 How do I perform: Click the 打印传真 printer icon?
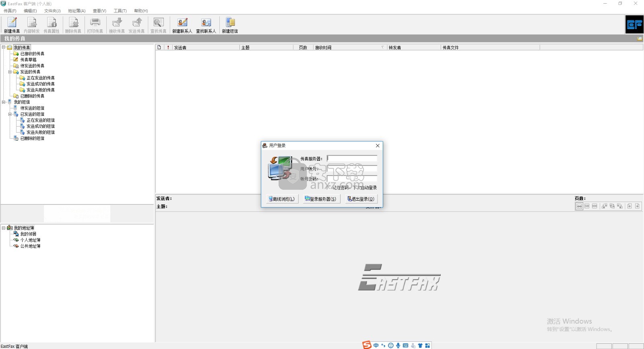95,25
